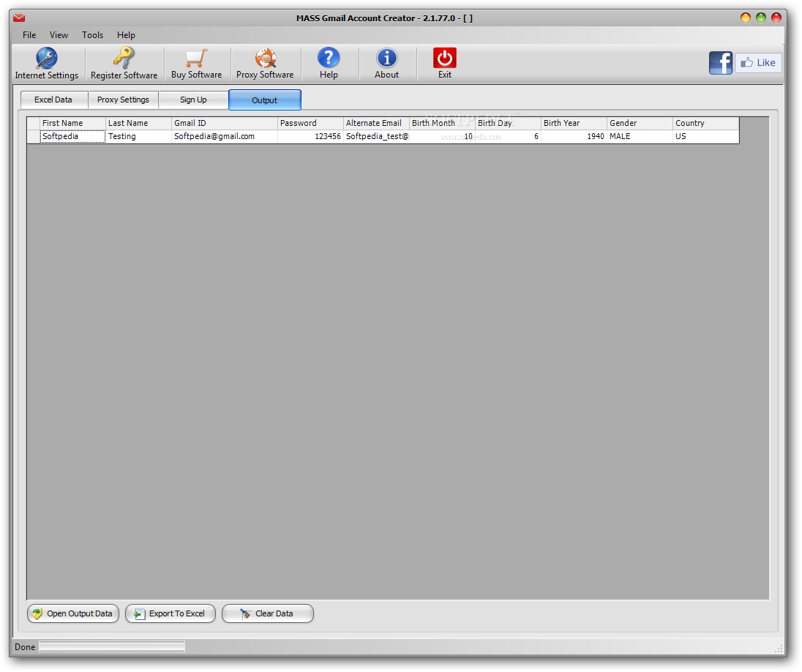The image size is (802, 672).
Task: Click the 'Done' status text
Action: pyautogui.click(x=25, y=647)
